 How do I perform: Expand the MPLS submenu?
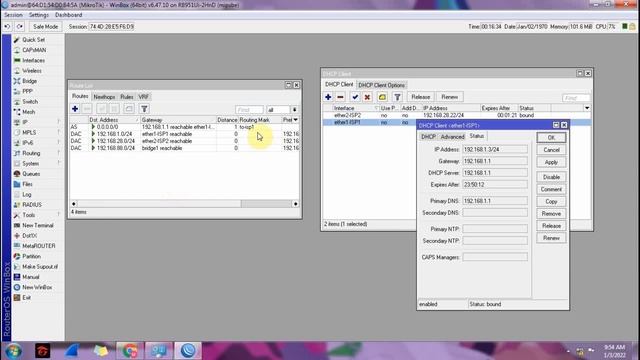[29, 133]
